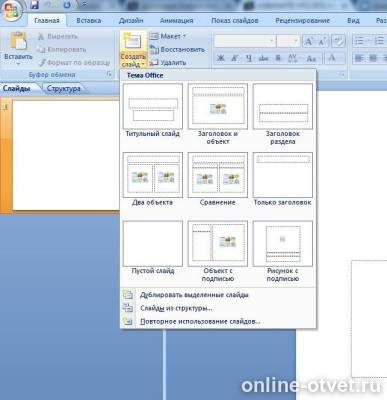This screenshot has width=387, height=400.
Task: Clear formatting with the eraser icon
Action: pyautogui.click(x=338, y=41)
